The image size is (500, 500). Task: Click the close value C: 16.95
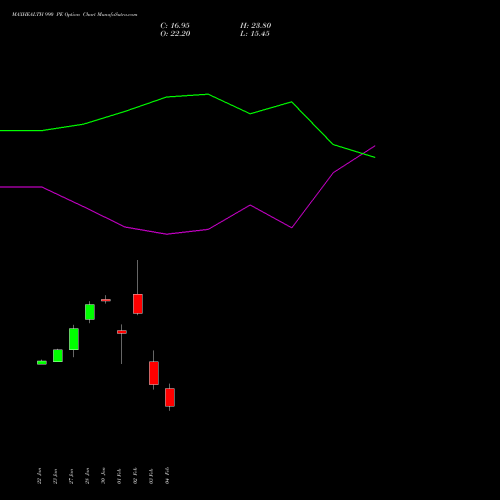pos(175,26)
